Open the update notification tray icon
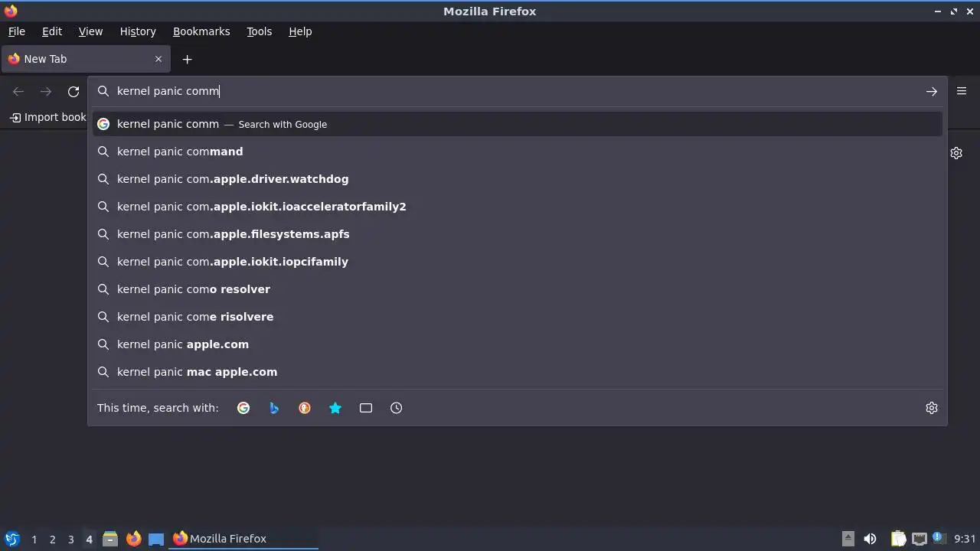 (938, 537)
